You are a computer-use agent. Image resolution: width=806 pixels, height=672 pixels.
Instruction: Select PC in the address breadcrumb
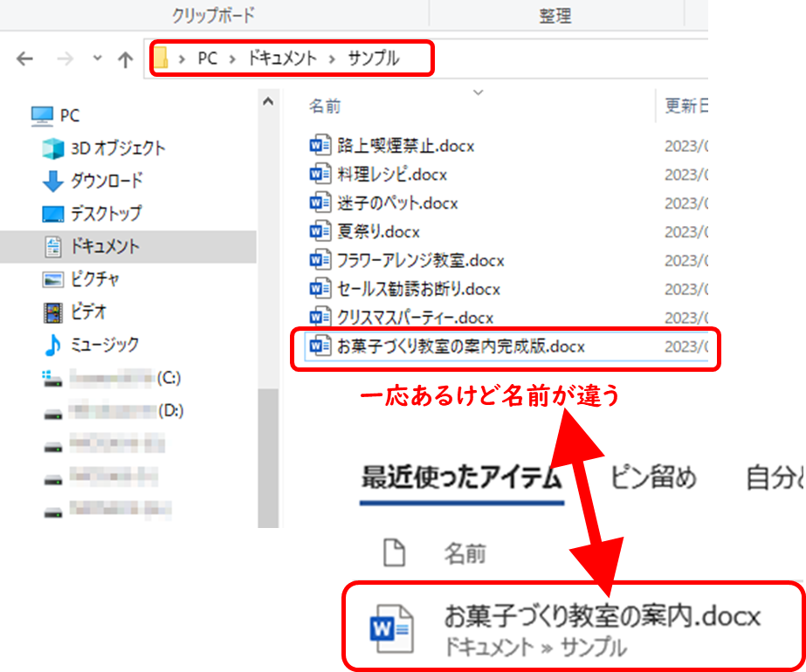208,58
